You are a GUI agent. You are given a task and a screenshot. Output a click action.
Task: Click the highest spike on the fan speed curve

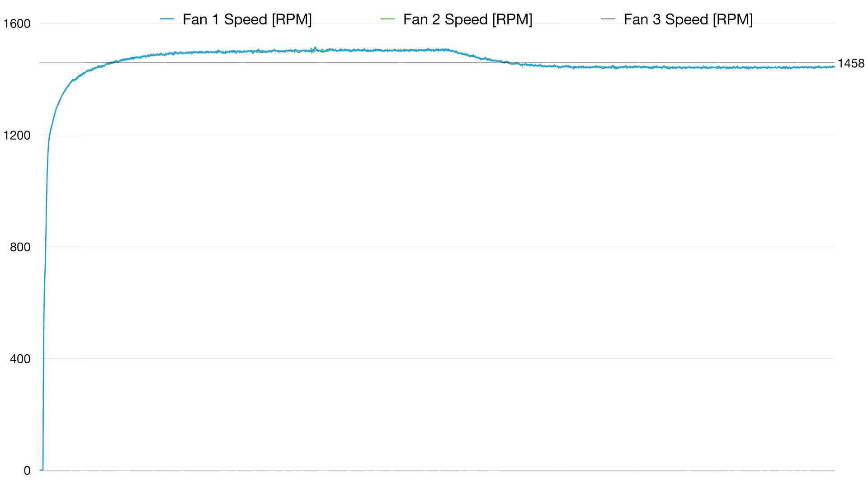coord(315,47)
